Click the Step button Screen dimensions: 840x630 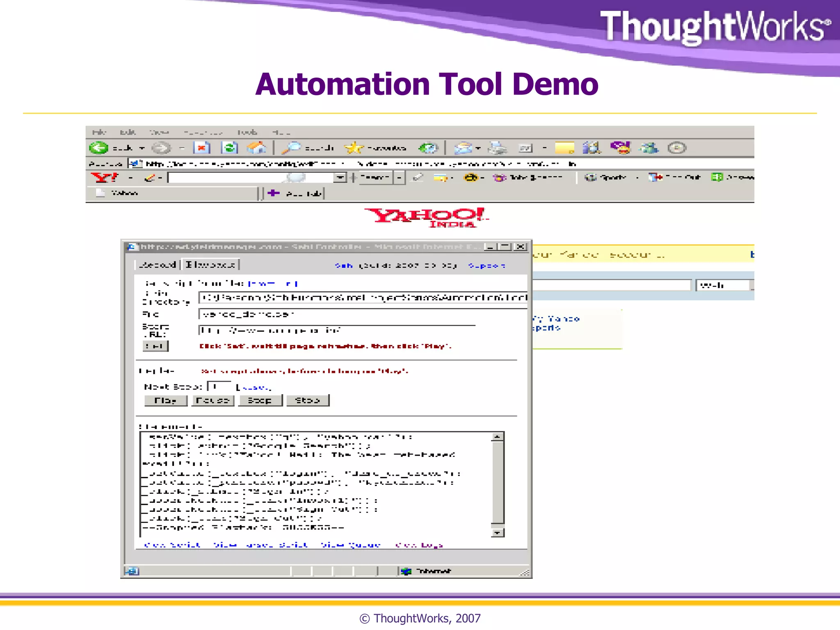tap(260, 400)
